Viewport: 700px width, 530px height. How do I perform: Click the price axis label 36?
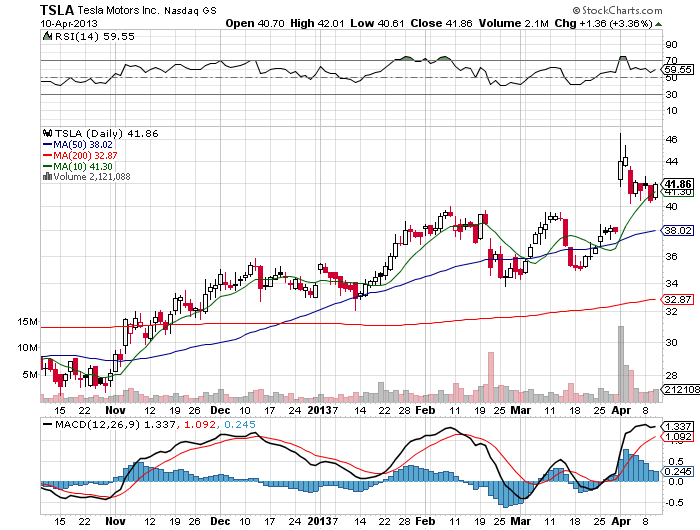(671, 256)
